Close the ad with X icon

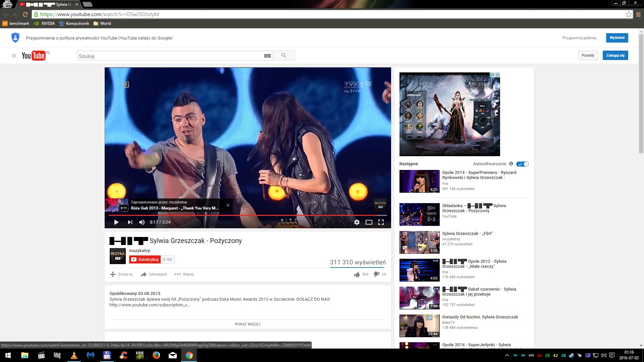[x=497, y=75]
